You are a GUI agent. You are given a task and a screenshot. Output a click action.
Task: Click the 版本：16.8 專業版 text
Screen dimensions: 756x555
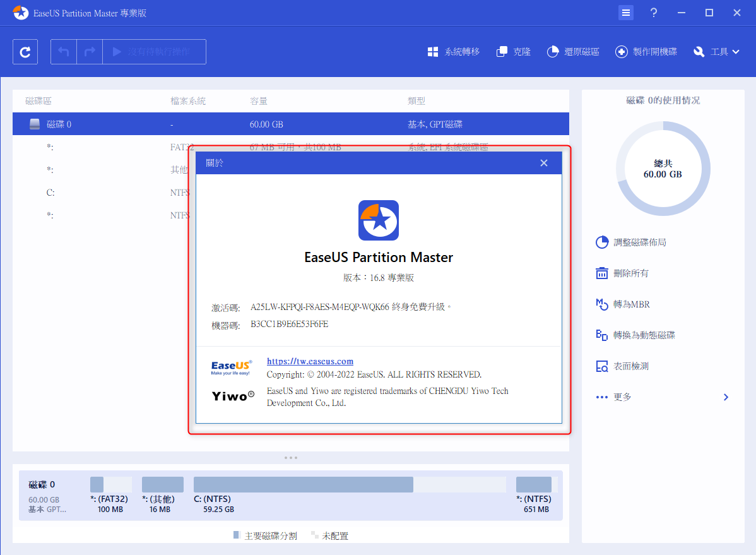click(379, 278)
